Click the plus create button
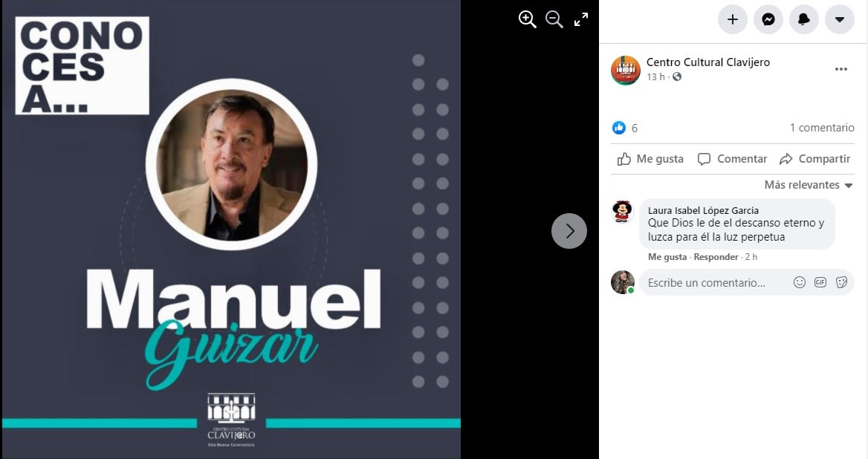The width and height of the screenshot is (868, 459). [733, 19]
